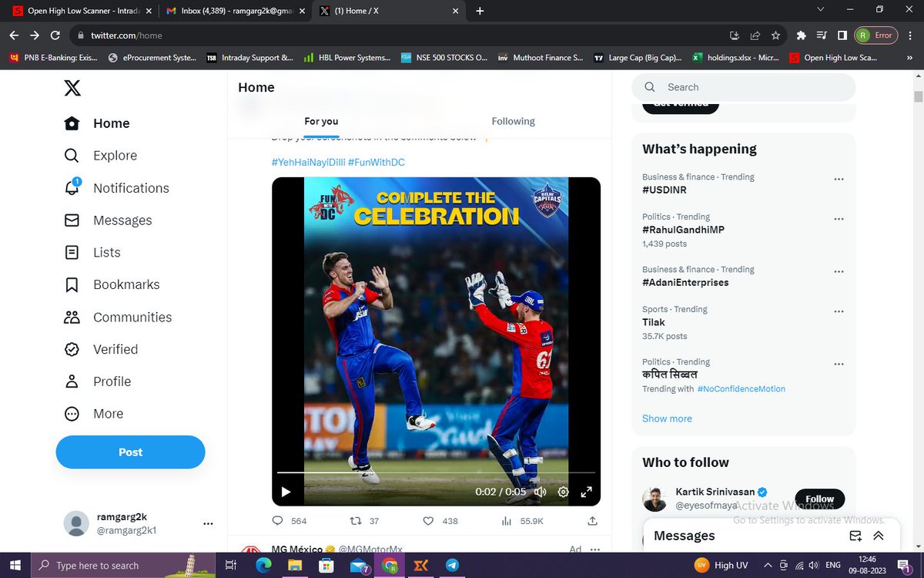
Task: Open the Verified page
Action: (x=101, y=349)
